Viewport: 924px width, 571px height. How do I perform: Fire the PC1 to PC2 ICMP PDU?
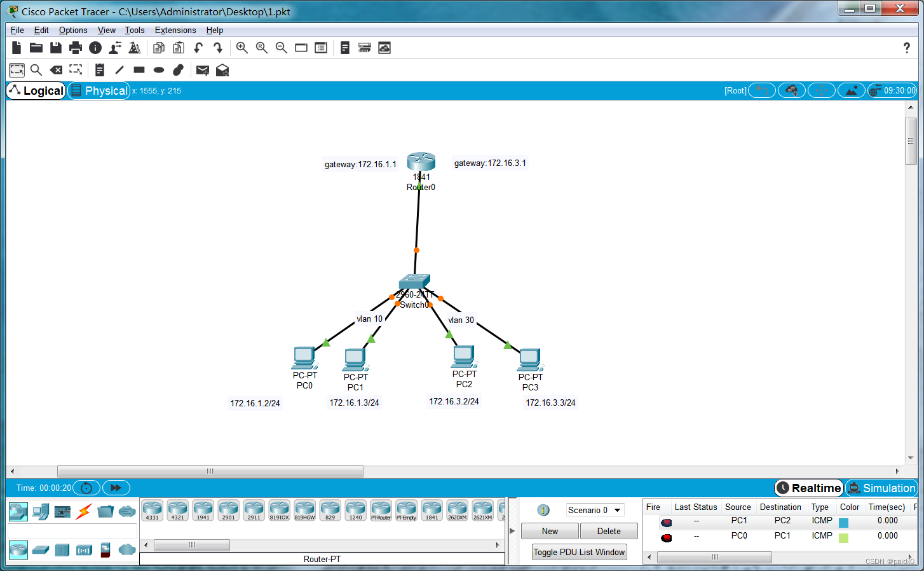pyautogui.click(x=666, y=522)
